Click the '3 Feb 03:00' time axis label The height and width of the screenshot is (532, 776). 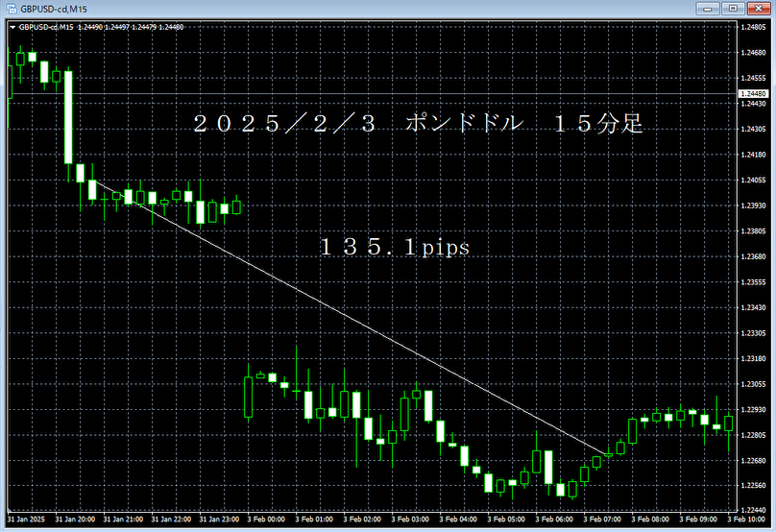tap(410, 520)
